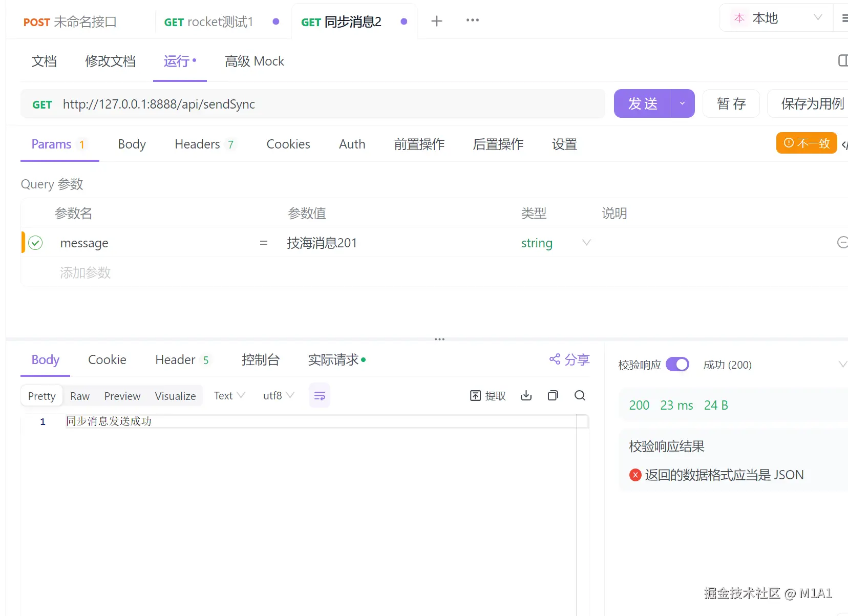The image size is (848, 616).
Task: Click the red validation error icon
Action: tap(635, 475)
